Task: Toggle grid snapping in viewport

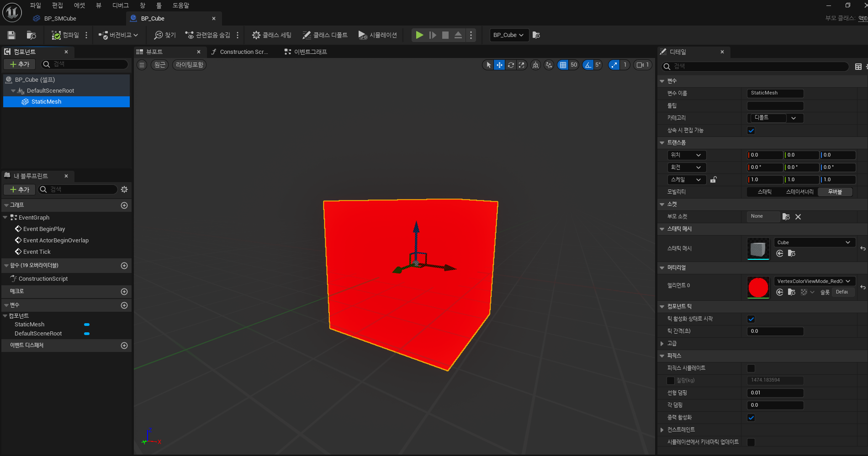Action: click(x=563, y=65)
